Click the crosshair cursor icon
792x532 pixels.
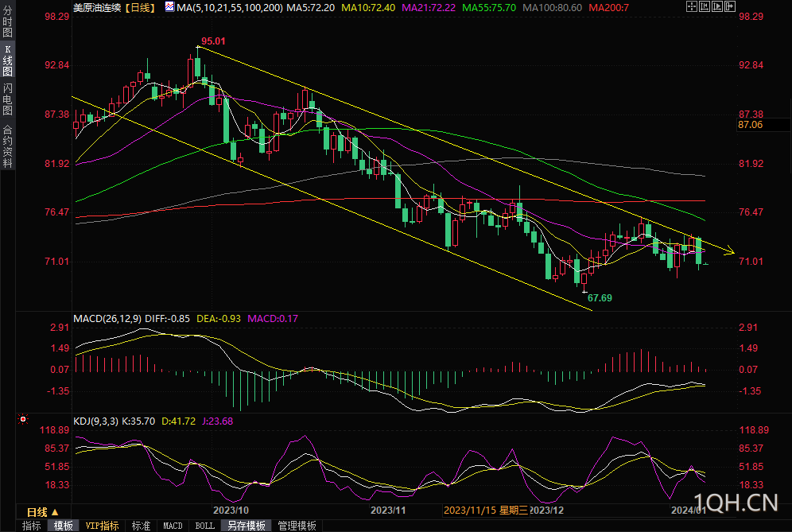[x=692, y=6]
